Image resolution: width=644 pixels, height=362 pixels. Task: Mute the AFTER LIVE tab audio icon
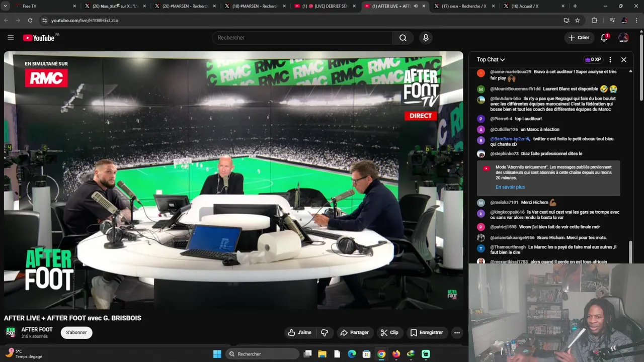pyautogui.click(x=416, y=6)
